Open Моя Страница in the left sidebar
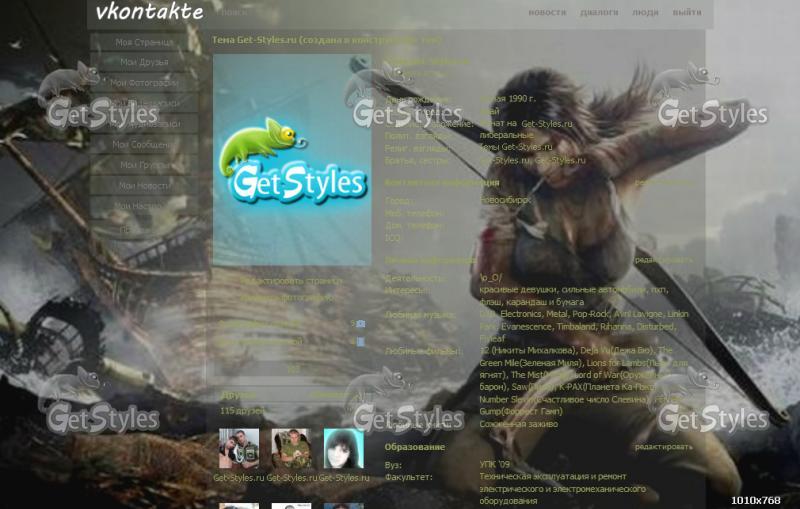Screen dimensions: 800x509 tap(144, 43)
